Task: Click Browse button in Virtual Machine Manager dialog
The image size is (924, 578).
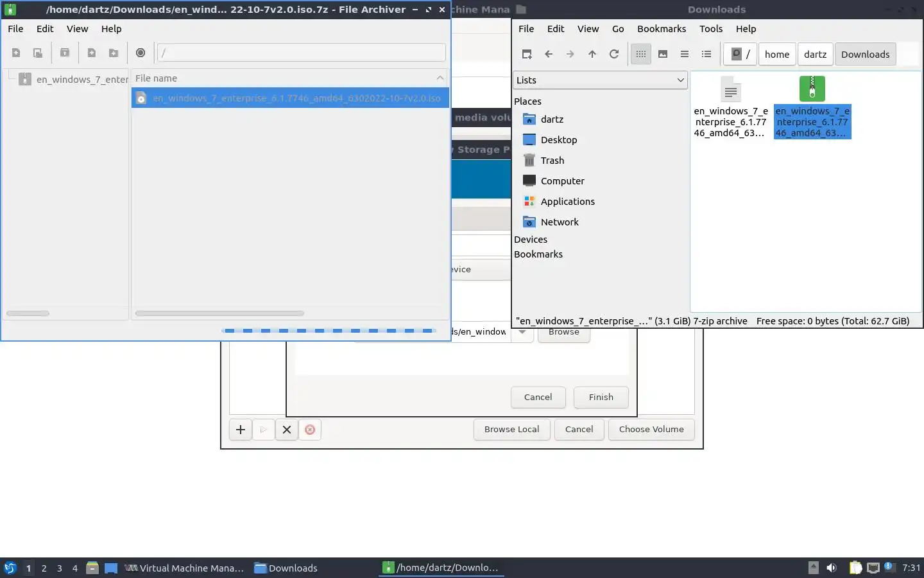Action: point(563,333)
